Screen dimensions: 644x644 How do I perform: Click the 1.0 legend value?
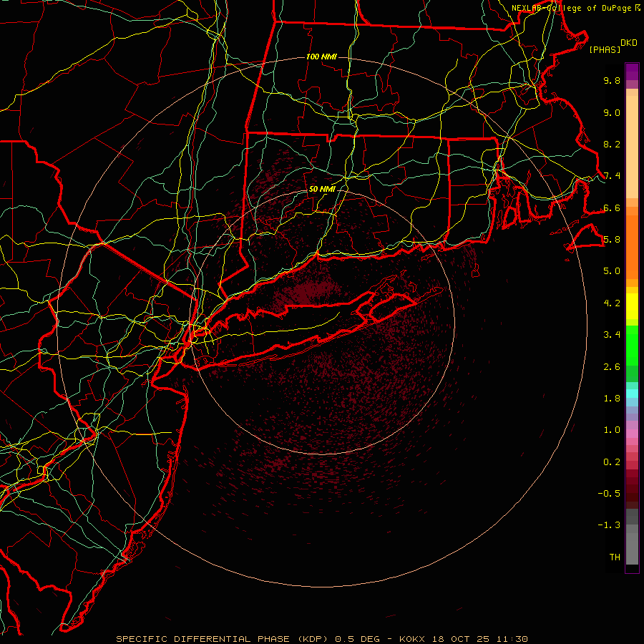612,430
